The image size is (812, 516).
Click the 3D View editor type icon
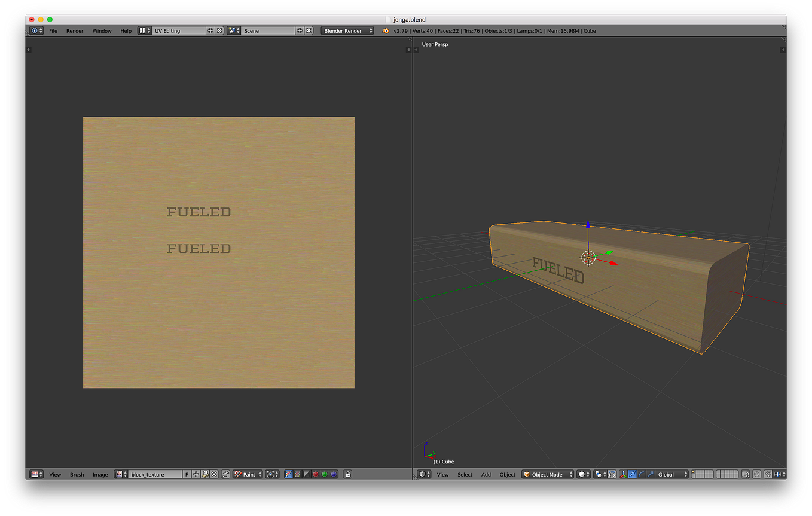[x=422, y=474]
